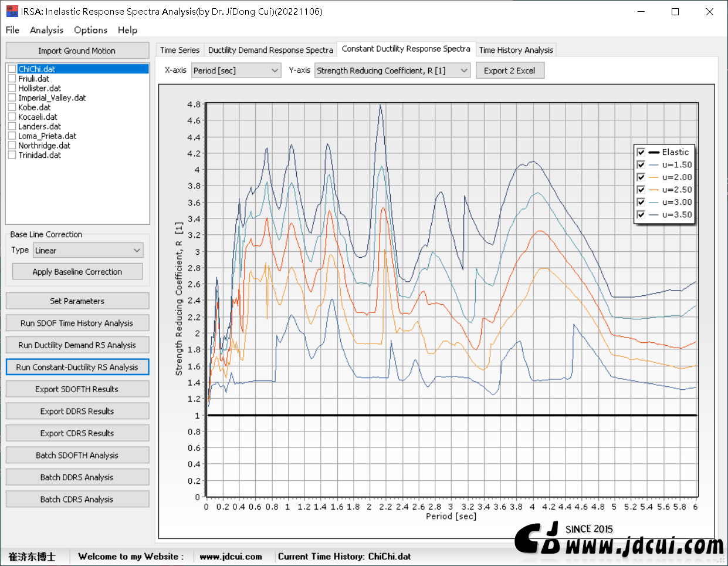Open the Help menu
728x566 pixels.
point(127,30)
